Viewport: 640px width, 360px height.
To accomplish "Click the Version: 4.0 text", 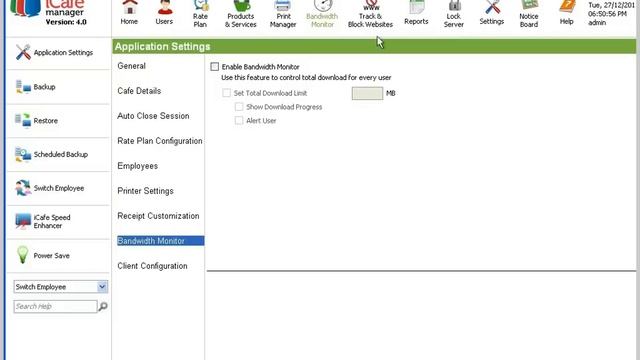I will pyautogui.click(x=66, y=22).
